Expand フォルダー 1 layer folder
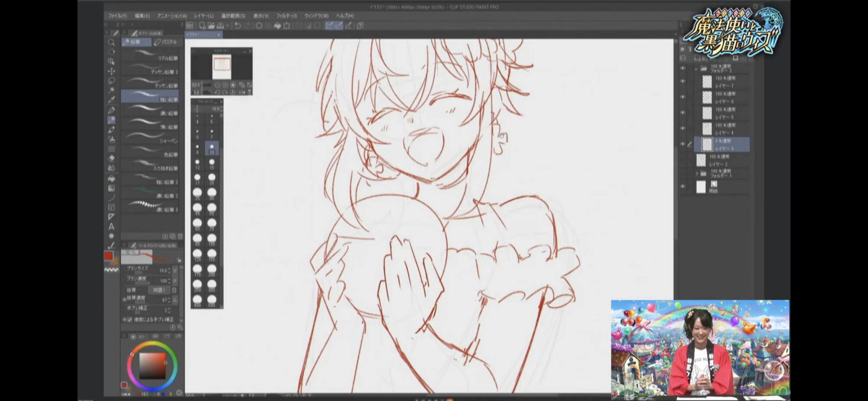 (x=697, y=173)
